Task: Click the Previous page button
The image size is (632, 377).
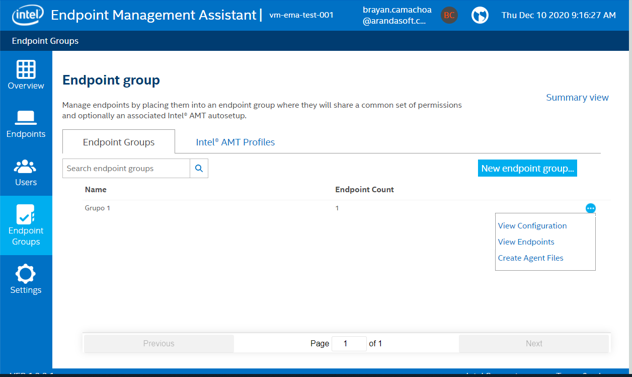Action: [159, 344]
